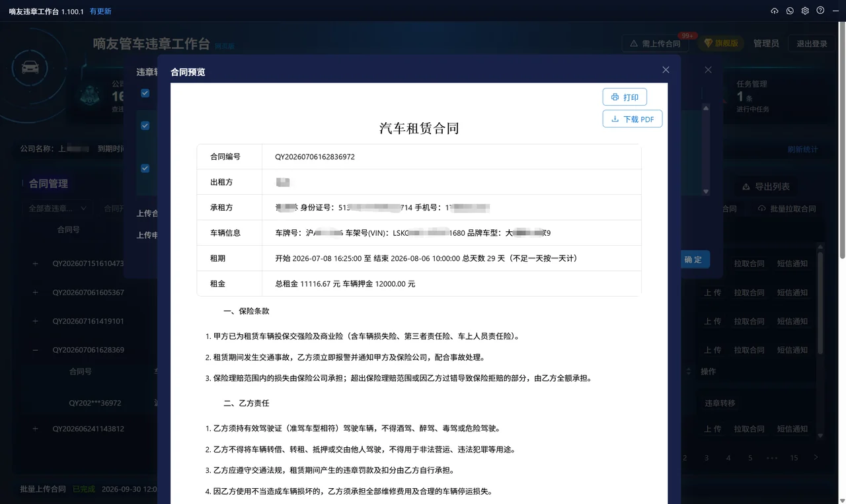Click the car logo icon

(x=30, y=67)
